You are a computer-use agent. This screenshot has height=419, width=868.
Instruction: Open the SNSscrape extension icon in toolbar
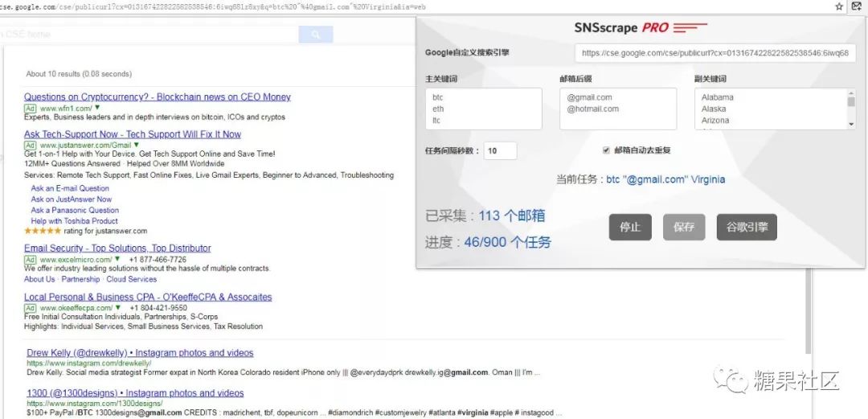(857, 6)
